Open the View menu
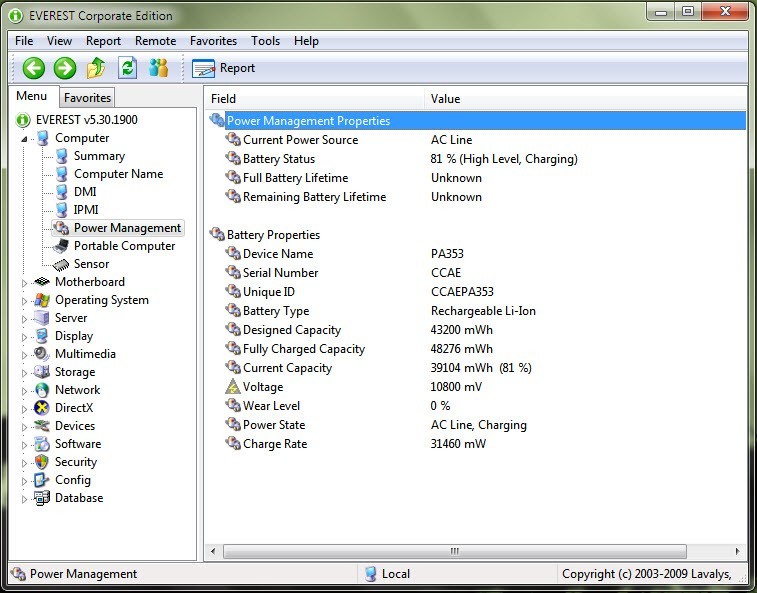The image size is (757, 593). pos(59,41)
